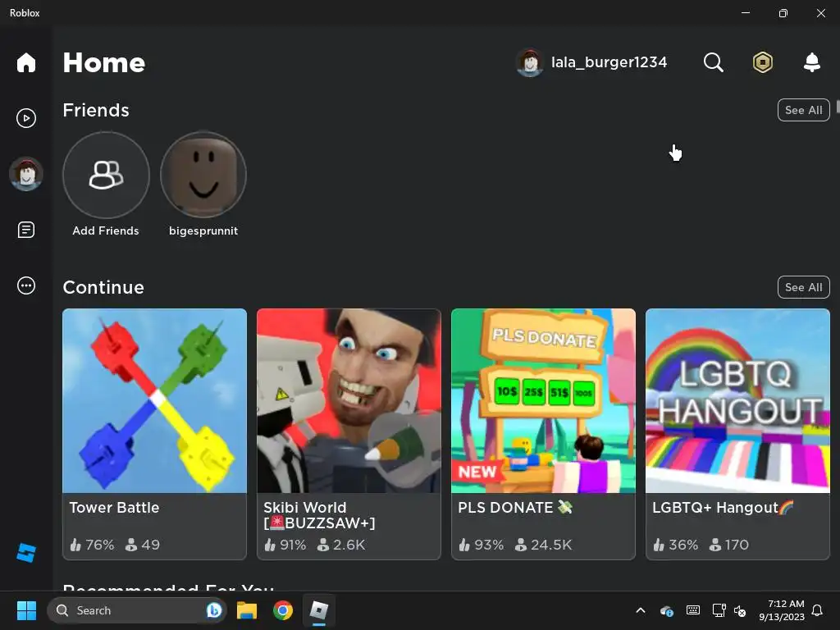Viewport: 840px width, 630px height.
Task: Open Bing chat icon in search box
Action: click(x=214, y=610)
